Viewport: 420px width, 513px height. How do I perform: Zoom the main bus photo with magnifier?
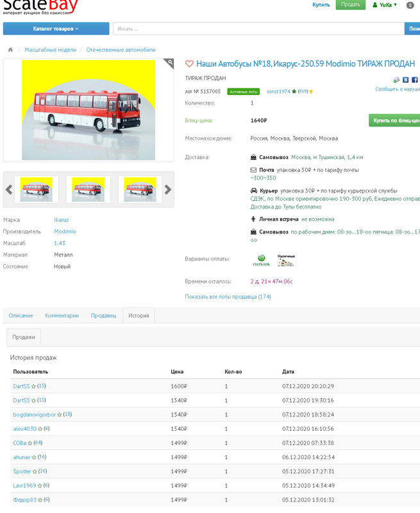point(169,63)
